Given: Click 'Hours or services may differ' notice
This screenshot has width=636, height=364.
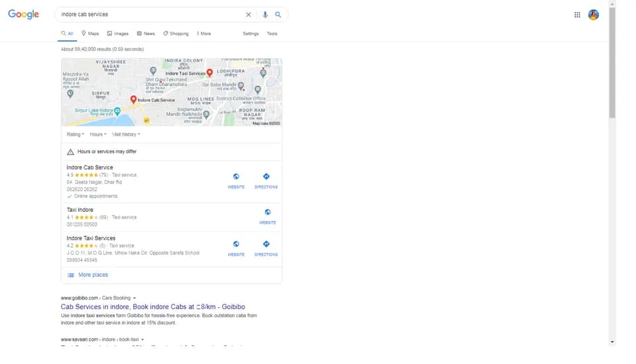Looking at the screenshot, I should (107, 152).
